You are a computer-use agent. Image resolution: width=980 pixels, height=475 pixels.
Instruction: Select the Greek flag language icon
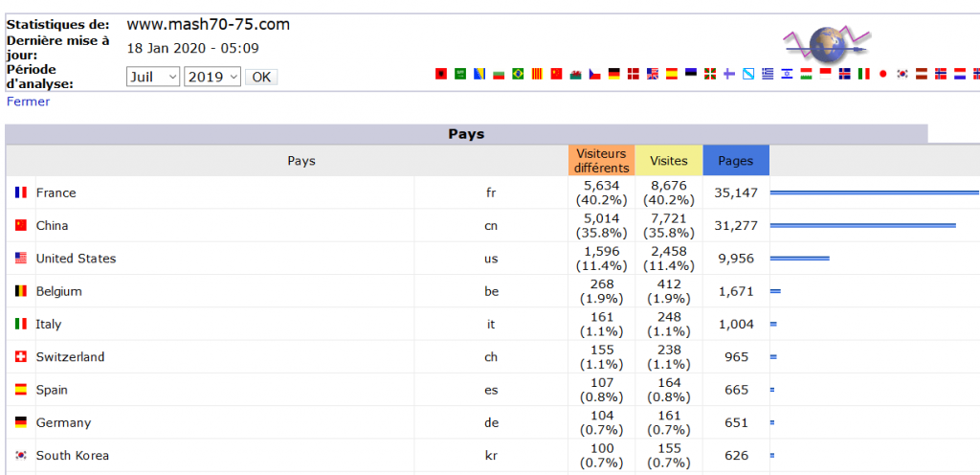click(768, 75)
